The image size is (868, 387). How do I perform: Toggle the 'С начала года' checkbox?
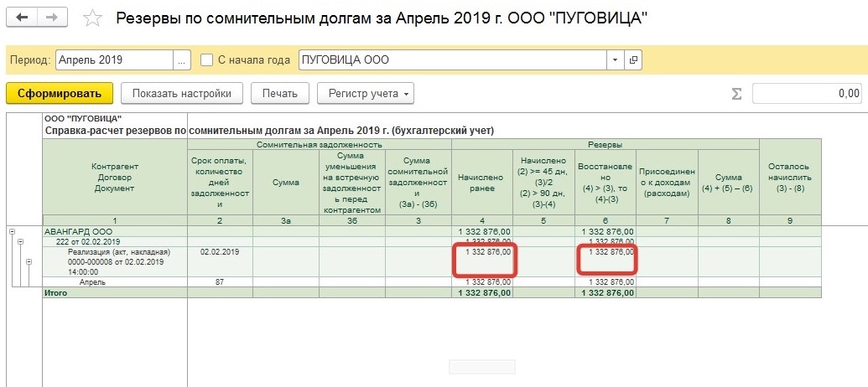[206, 60]
